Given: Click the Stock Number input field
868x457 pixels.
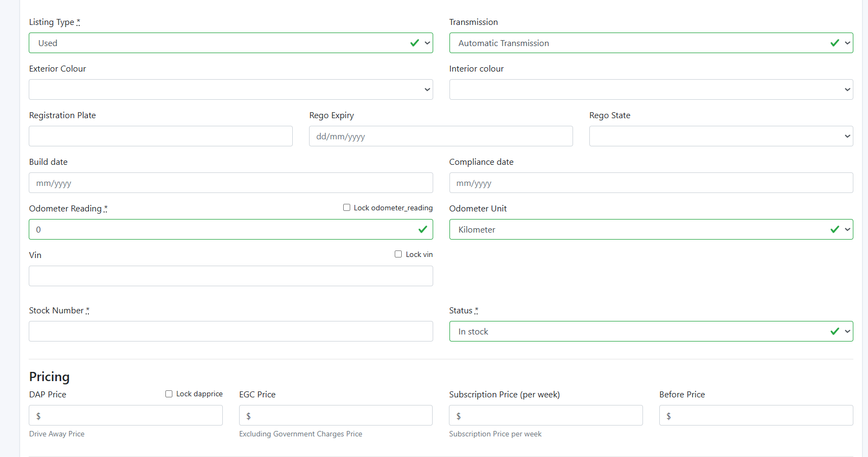Looking at the screenshot, I should 230,331.
